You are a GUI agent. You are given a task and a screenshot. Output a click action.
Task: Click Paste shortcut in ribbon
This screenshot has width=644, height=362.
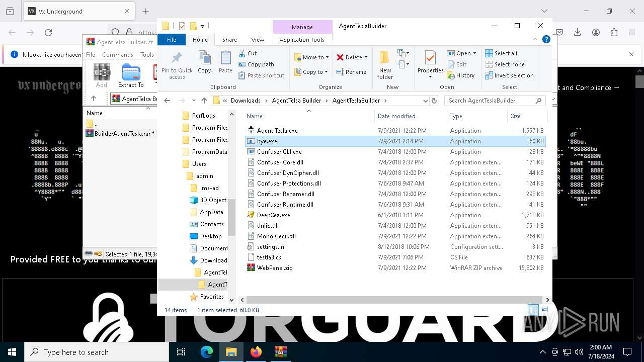tap(261, 75)
